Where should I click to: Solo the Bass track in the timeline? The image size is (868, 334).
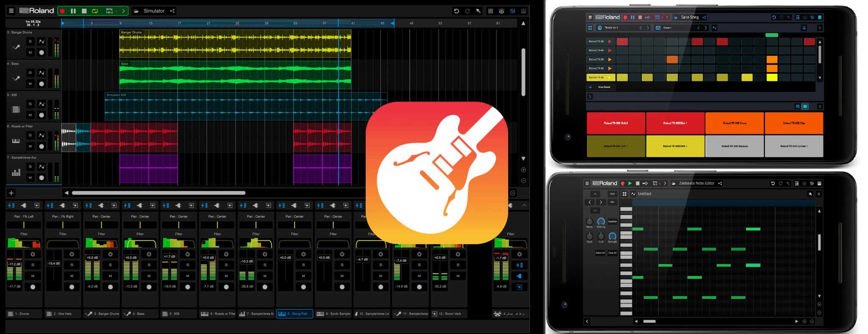pyautogui.click(x=30, y=73)
